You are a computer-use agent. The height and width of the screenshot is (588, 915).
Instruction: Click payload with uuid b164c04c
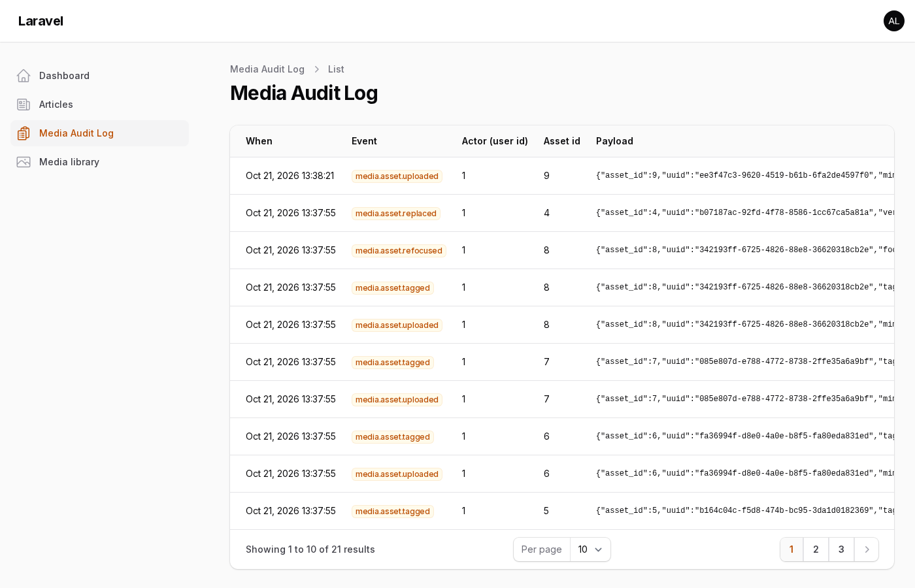(x=745, y=511)
